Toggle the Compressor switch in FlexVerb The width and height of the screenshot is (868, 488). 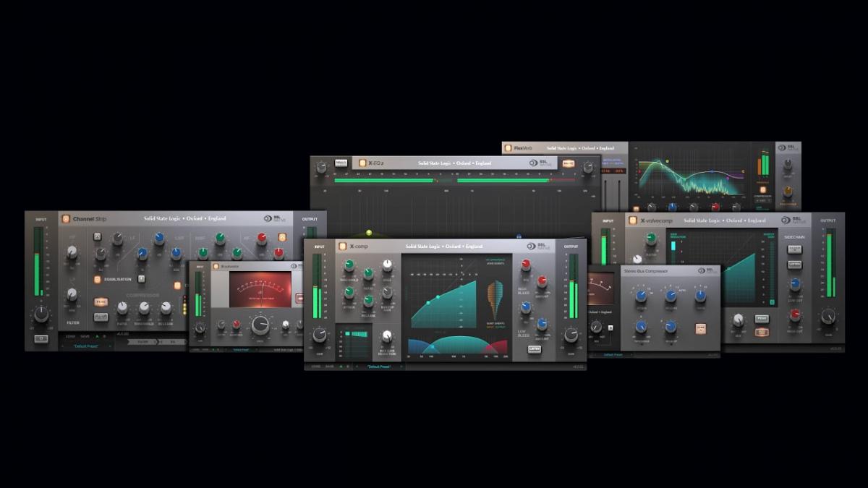click(x=762, y=190)
